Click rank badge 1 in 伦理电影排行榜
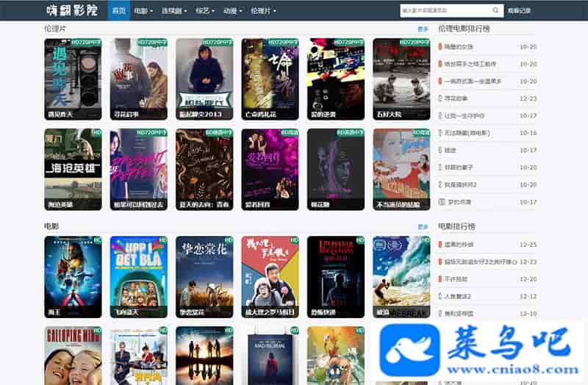588x385 pixels. (441, 46)
